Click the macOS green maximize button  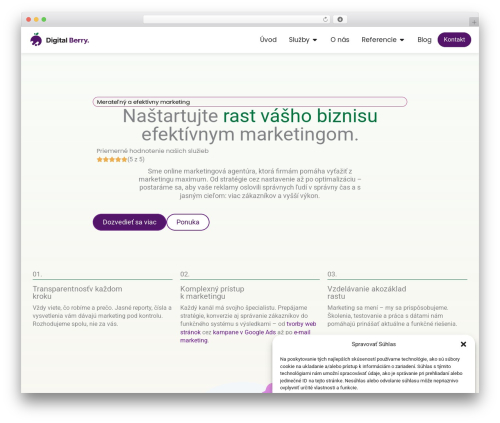(x=44, y=20)
